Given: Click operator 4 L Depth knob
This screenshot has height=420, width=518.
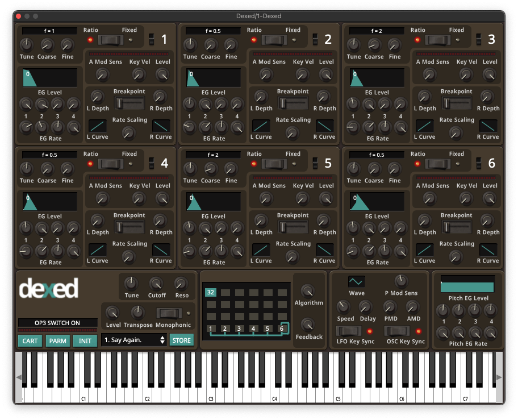Looking at the screenshot, I should click(97, 221).
